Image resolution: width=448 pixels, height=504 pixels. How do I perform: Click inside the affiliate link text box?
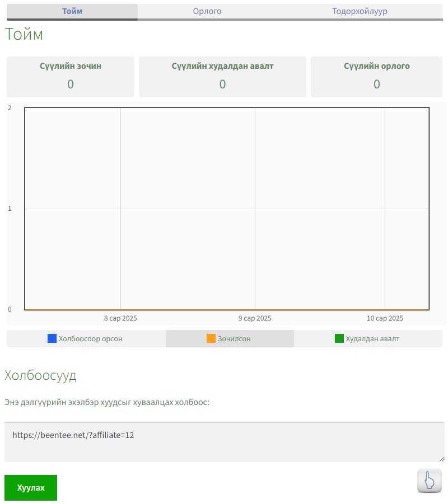[x=224, y=442]
